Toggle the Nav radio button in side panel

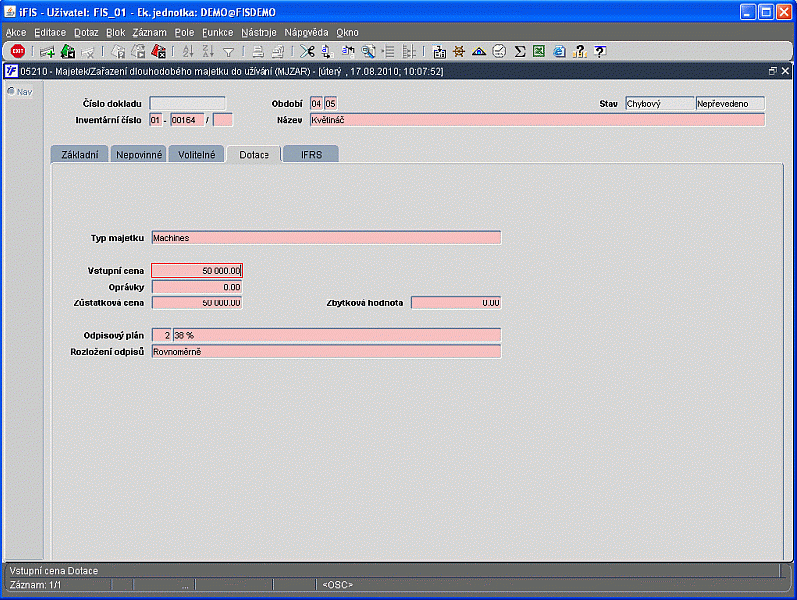click(x=11, y=92)
